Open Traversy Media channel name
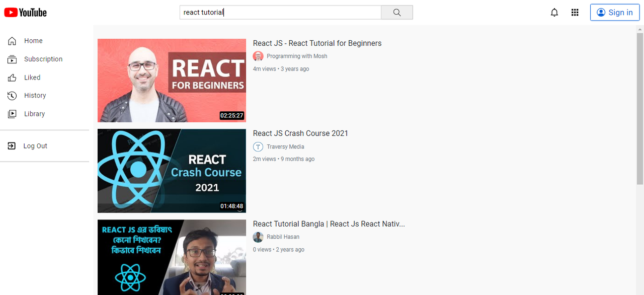Screen dimensions: 644x295 [285, 147]
